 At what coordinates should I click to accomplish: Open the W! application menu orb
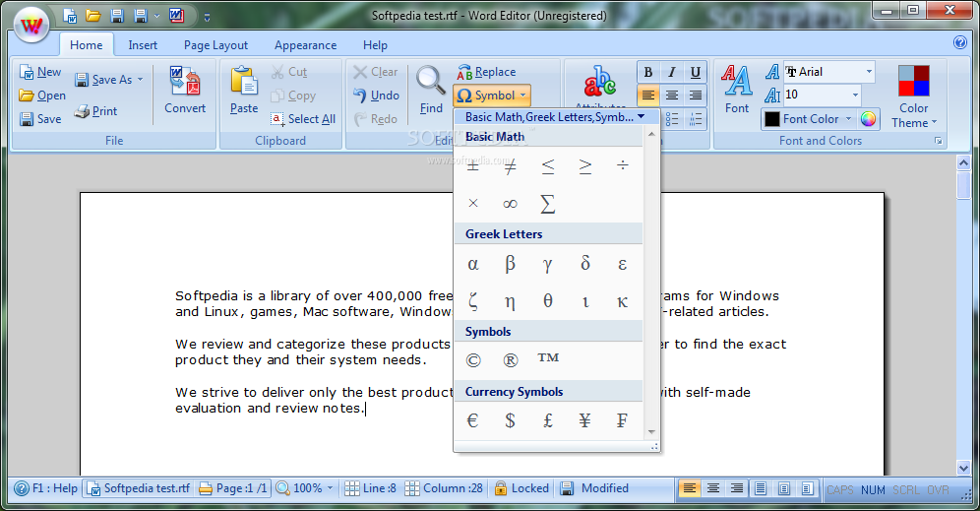pyautogui.click(x=31, y=25)
